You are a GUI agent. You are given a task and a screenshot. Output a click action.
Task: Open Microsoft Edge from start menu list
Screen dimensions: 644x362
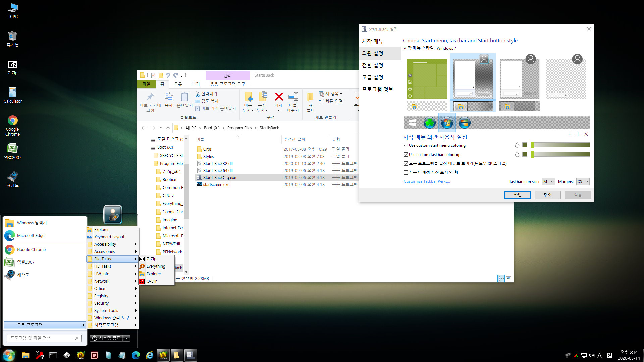click(x=45, y=236)
